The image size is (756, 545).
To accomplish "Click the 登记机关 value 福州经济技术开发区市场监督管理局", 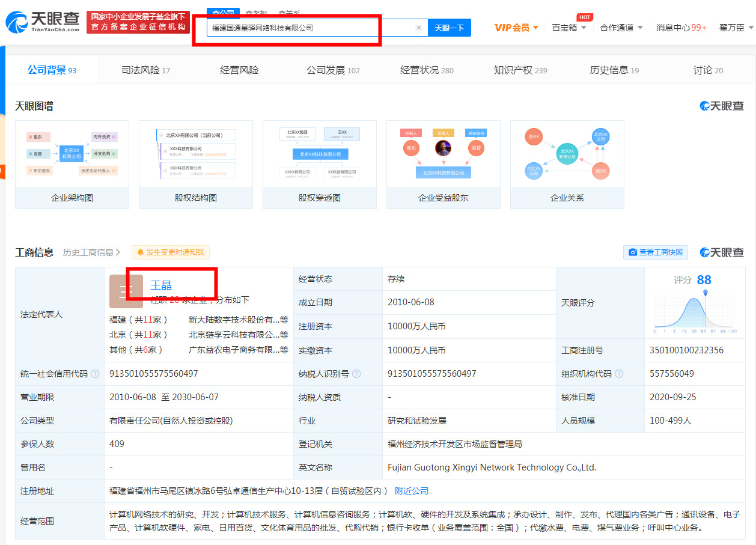I will click(x=455, y=444).
